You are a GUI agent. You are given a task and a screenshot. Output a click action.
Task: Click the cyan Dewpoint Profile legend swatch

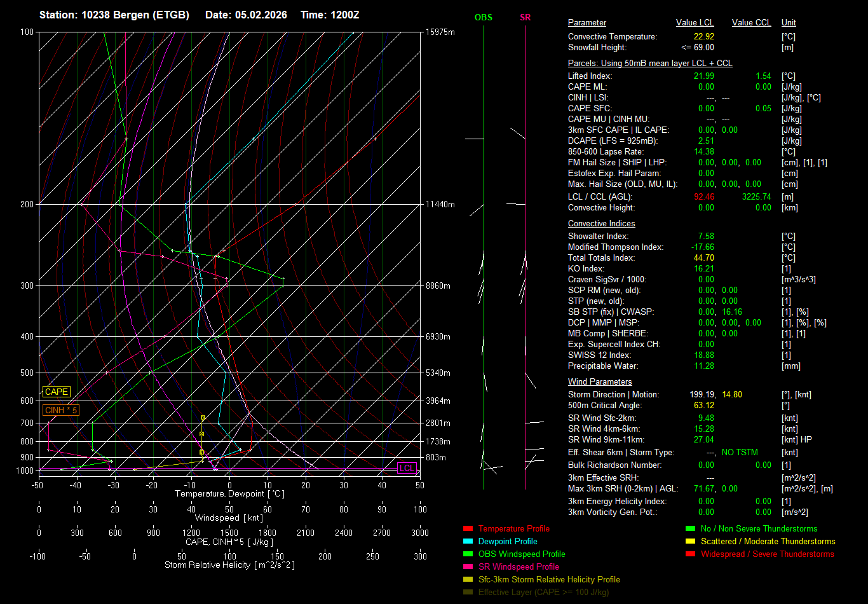[x=468, y=542]
